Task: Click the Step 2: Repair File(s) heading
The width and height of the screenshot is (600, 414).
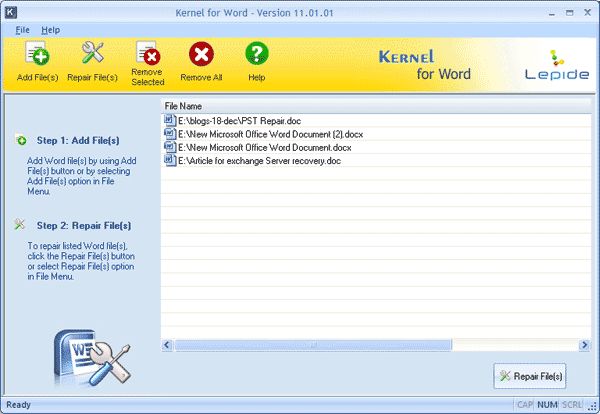Action: 84,226
